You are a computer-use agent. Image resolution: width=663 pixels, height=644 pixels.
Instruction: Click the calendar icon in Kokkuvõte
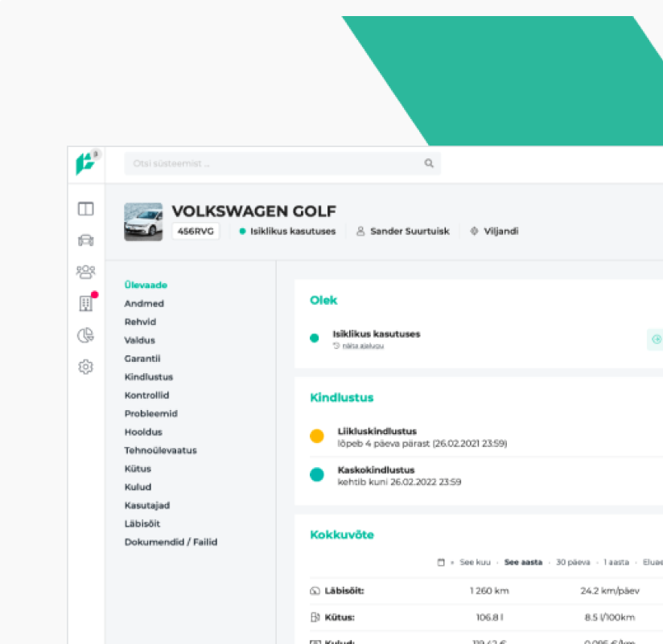(441, 562)
